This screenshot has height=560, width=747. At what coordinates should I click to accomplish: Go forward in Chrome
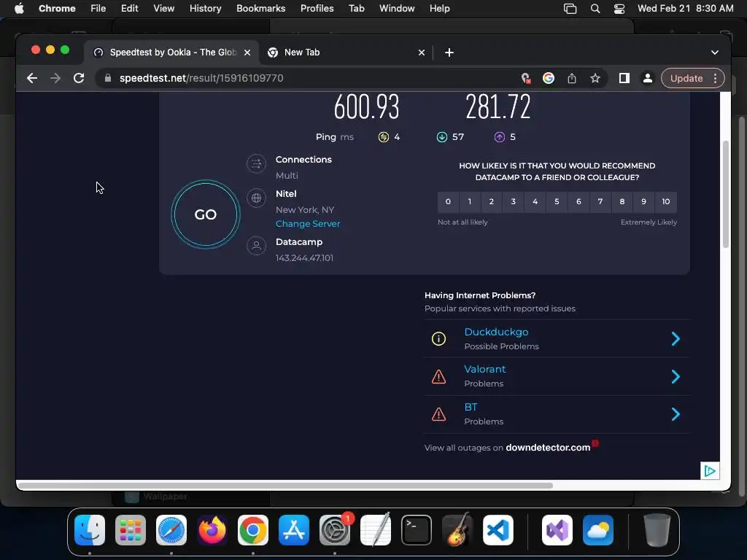click(55, 78)
